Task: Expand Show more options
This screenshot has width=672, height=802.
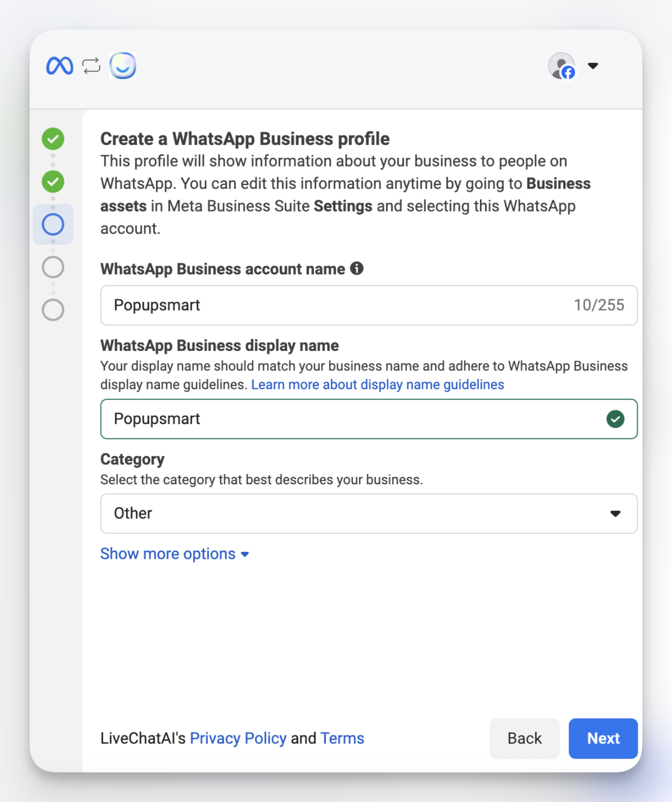Action: [x=174, y=554]
